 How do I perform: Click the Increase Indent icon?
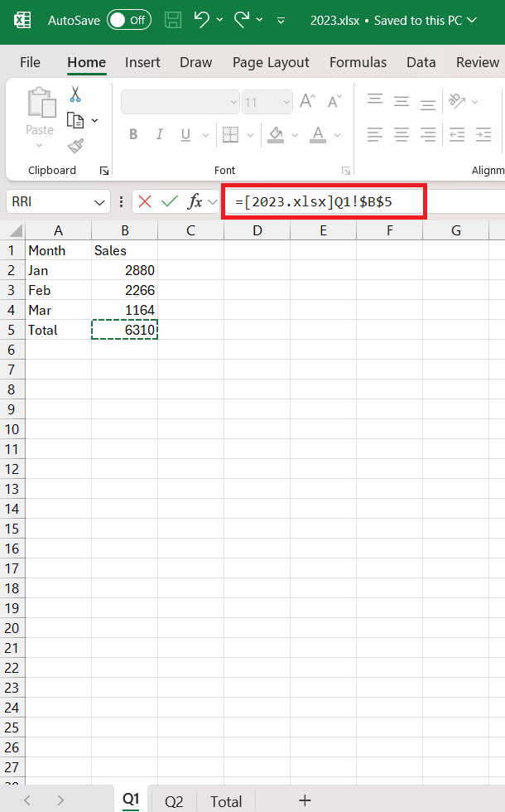pyautogui.click(x=483, y=134)
